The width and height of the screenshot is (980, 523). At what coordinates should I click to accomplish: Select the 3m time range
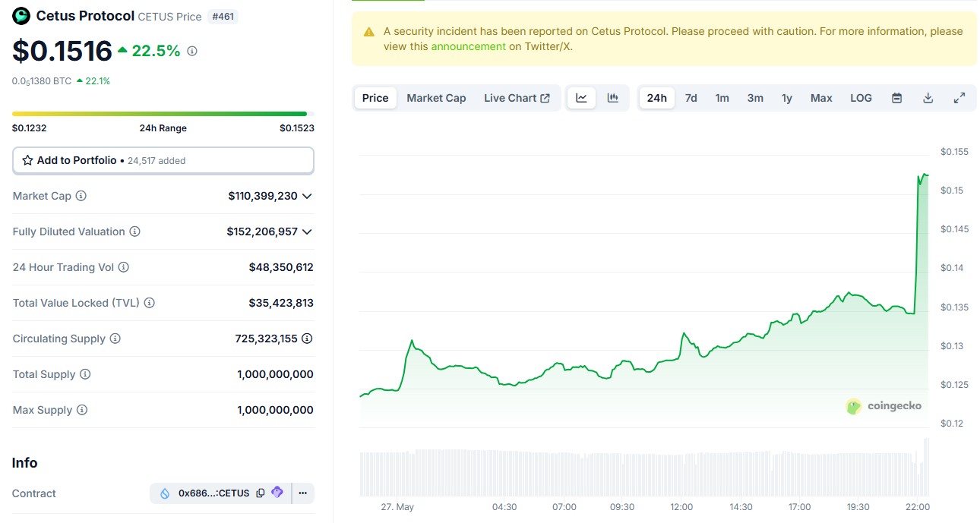tap(755, 98)
